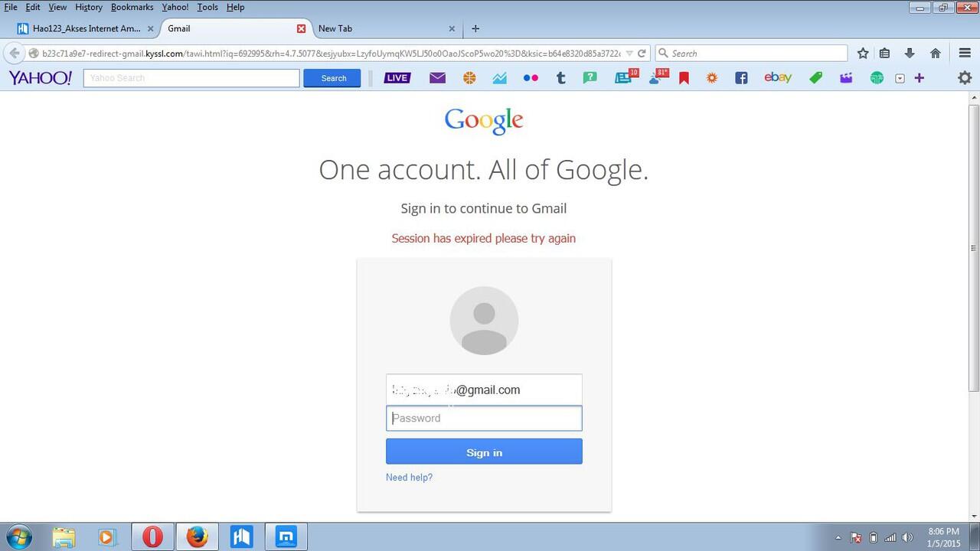Viewport: 980px width, 551px height.
Task: Open Yahoo toolbar settings gear
Action: pos(965,77)
